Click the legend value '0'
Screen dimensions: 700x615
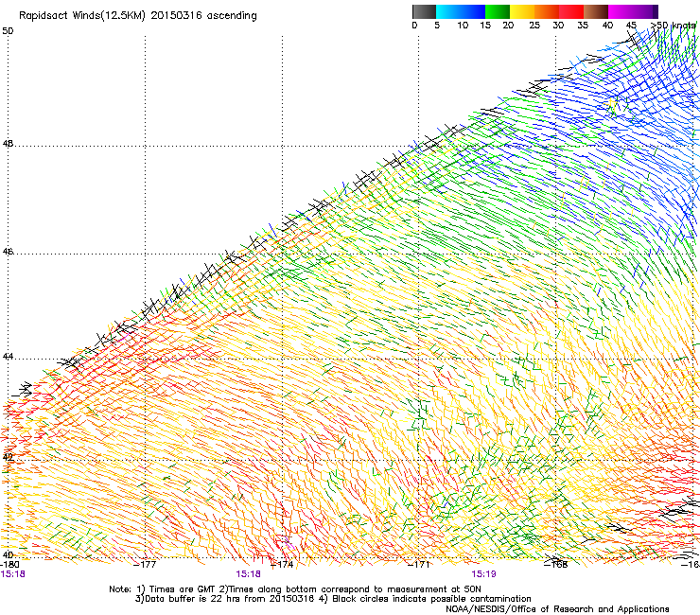414,26
